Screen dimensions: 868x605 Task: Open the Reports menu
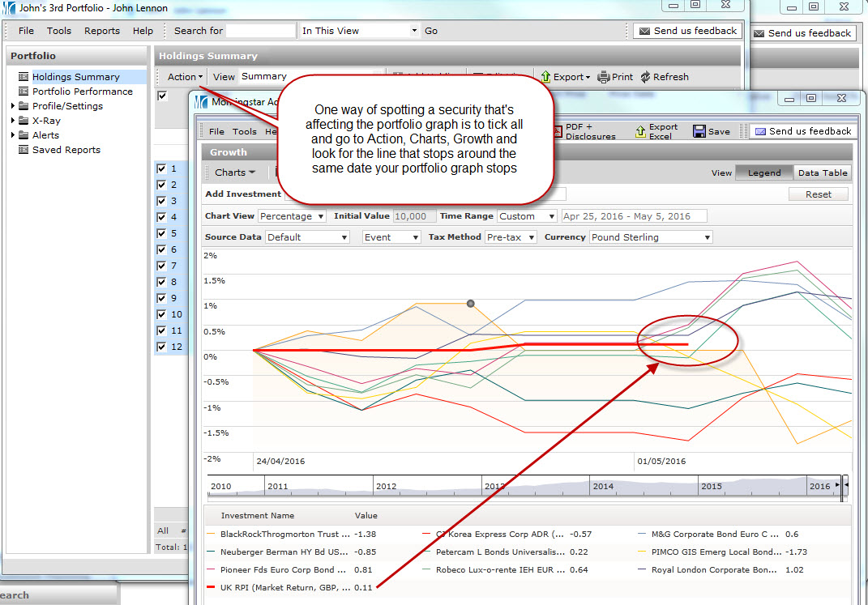(101, 31)
